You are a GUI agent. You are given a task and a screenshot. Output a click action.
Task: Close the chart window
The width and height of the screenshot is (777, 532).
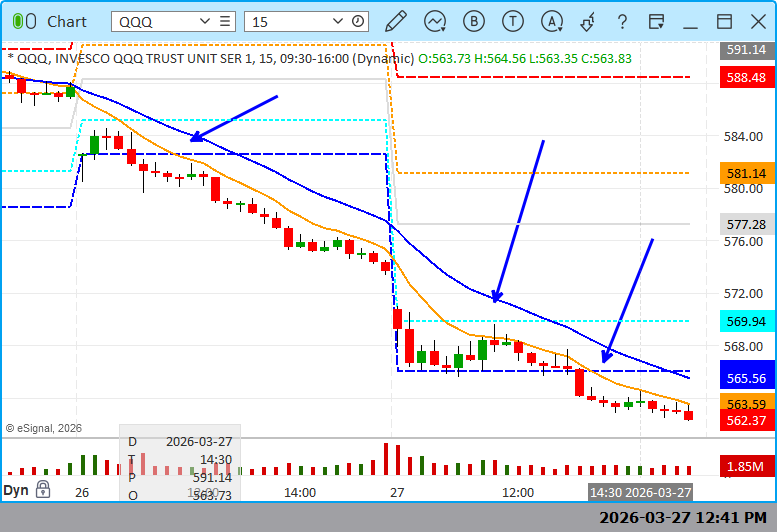tap(758, 22)
